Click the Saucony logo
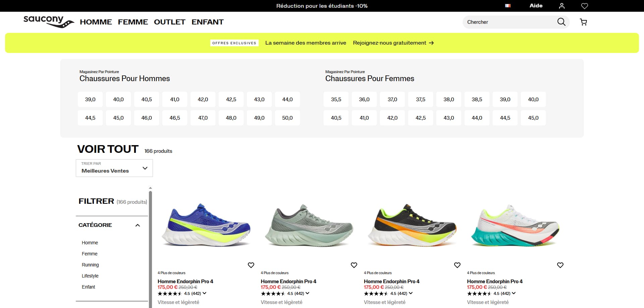The width and height of the screenshot is (644, 308). point(49,22)
